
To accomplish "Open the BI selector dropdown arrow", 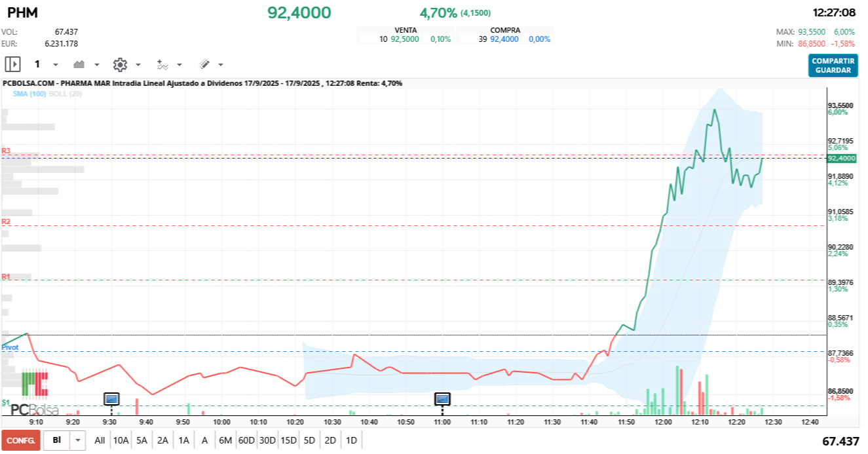I will click(x=78, y=440).
